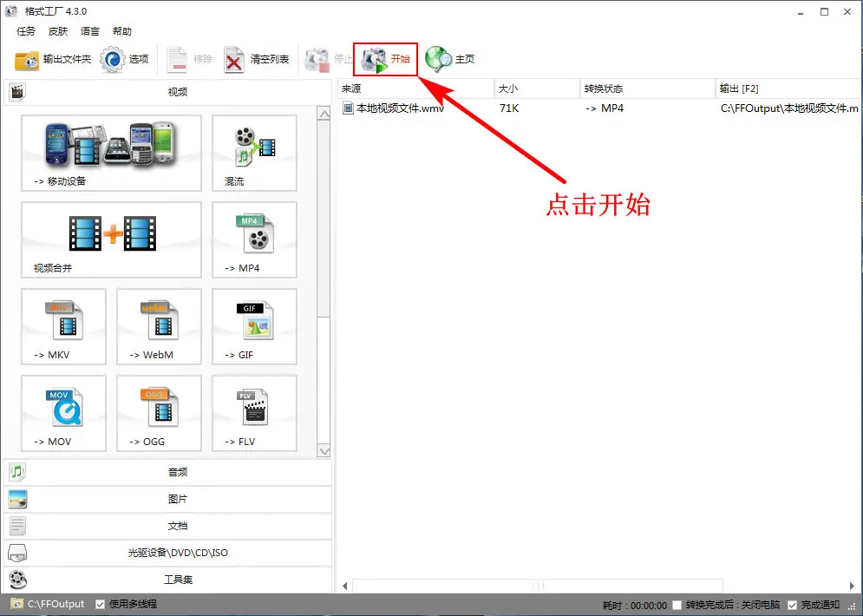Screen dimensions: 863x616
Task: Open the 任务 menu
Action: click(x=26, y=31)
